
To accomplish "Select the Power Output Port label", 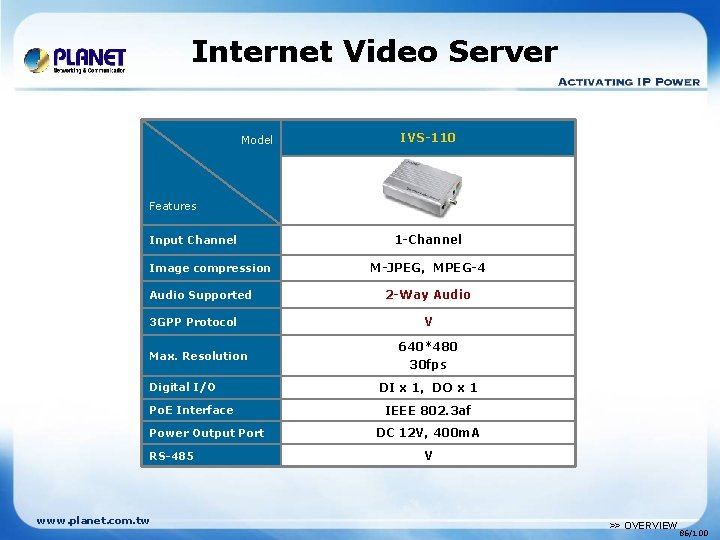I will coord(207,433).
